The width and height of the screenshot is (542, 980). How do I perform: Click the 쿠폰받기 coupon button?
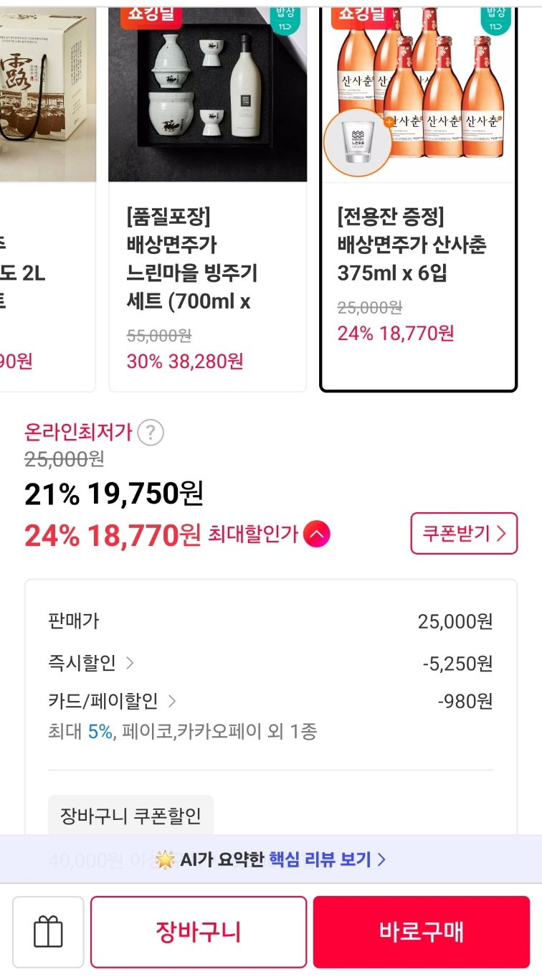coord(464,533)
